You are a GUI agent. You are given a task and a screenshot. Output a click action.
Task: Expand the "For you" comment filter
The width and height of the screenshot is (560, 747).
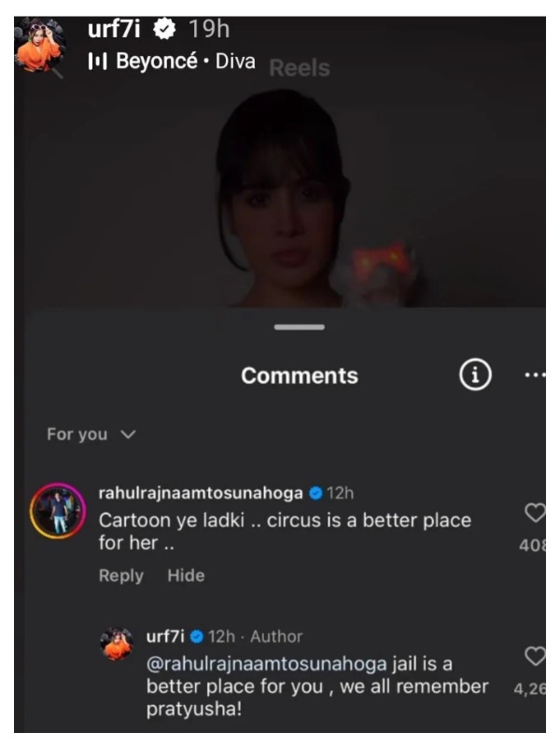point(91,434)
